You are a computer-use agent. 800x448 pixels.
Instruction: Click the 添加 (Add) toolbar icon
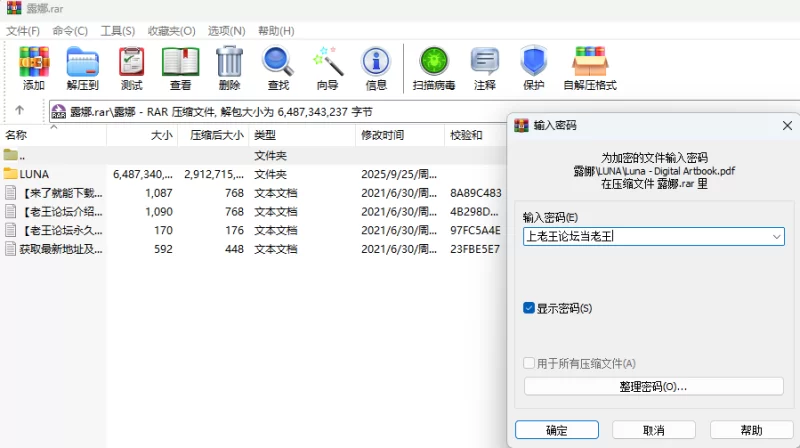click(x=34, y=61)
